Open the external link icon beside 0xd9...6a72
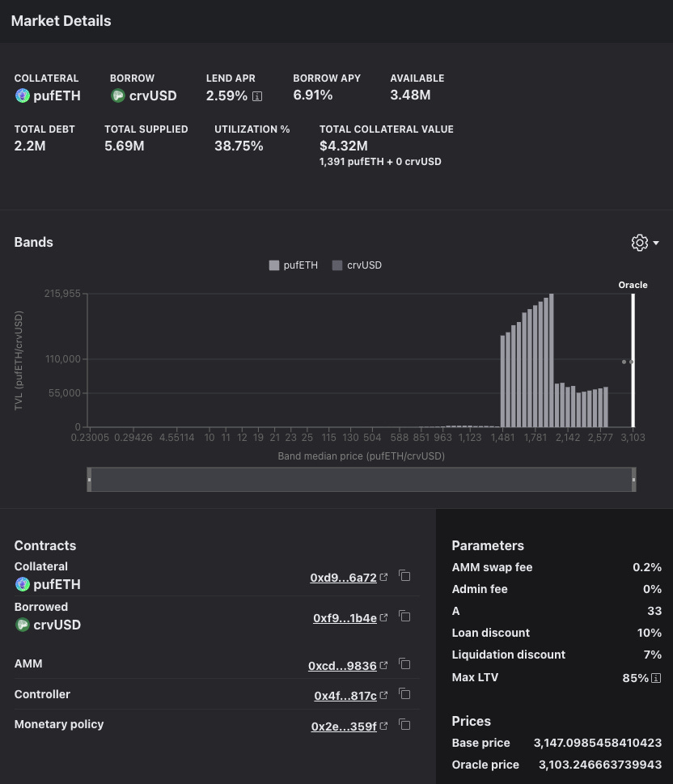Viewport: 673px width, 784px height. pyautogui.click(x=383, y=577)
